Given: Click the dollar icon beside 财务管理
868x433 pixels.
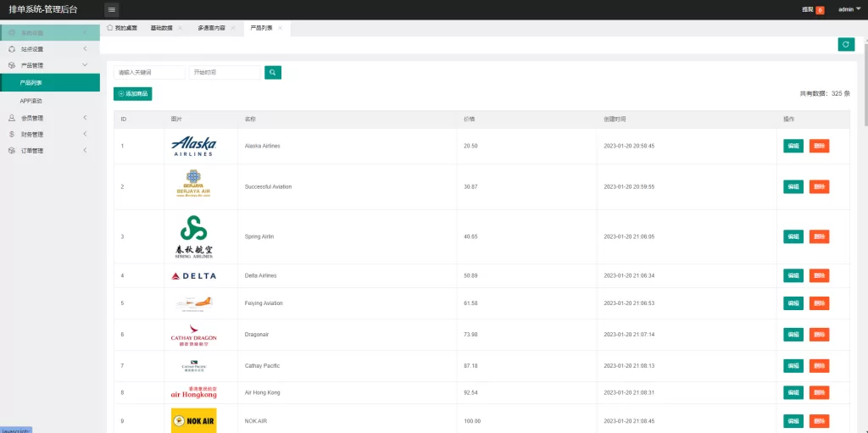Looking at the screenshot, I should (x=11, y=134).
